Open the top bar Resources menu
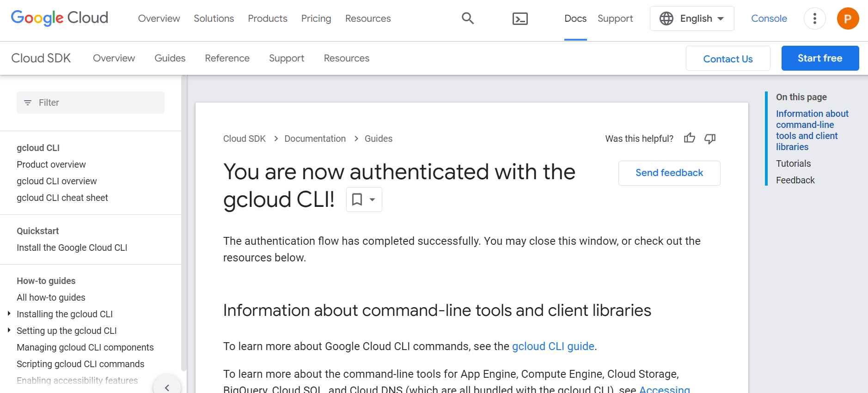Screen dimensions: 868x393 (368, 18)
